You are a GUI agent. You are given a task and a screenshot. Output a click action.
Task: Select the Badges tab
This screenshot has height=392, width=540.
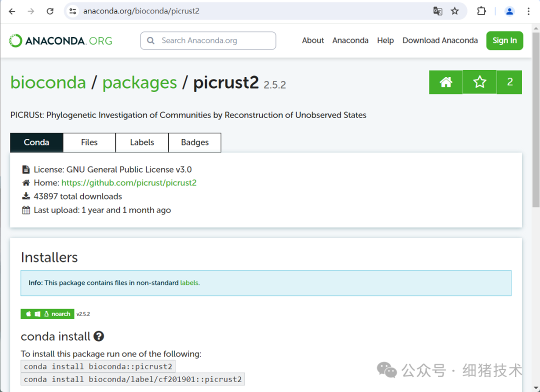(194, 142)
